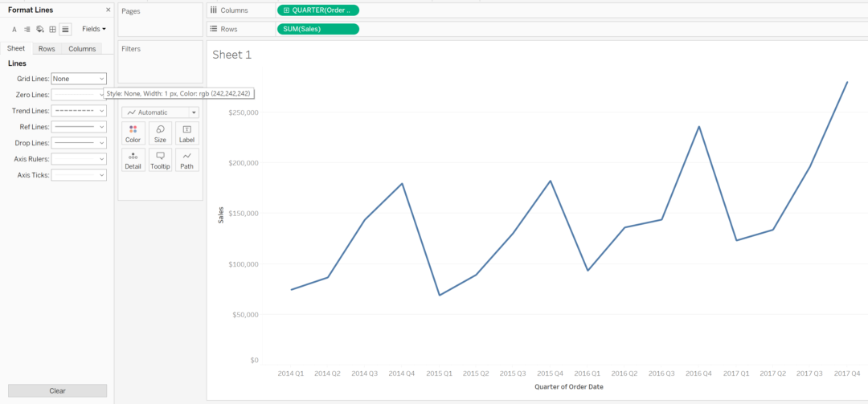The width and height of the screenshot is (868, 404).
Task: Switch to the Columns tab
Action: click(82, 49)
